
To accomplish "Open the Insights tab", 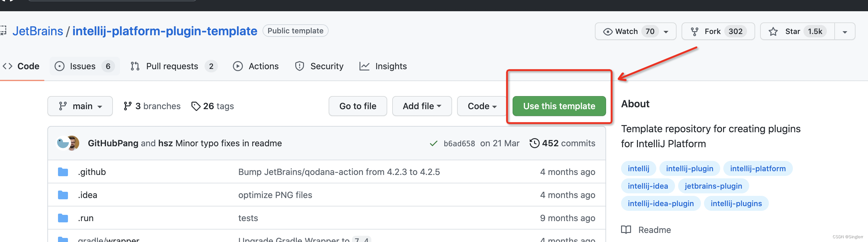I will pyautogui.click(x=383, y=66).
